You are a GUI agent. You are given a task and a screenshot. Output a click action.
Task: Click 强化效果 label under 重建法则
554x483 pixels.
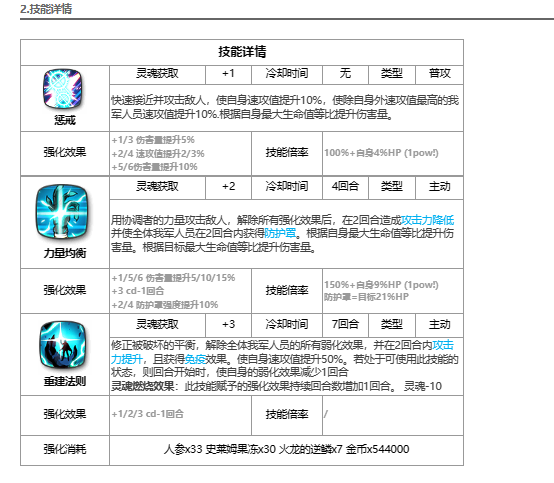point(65,414)
